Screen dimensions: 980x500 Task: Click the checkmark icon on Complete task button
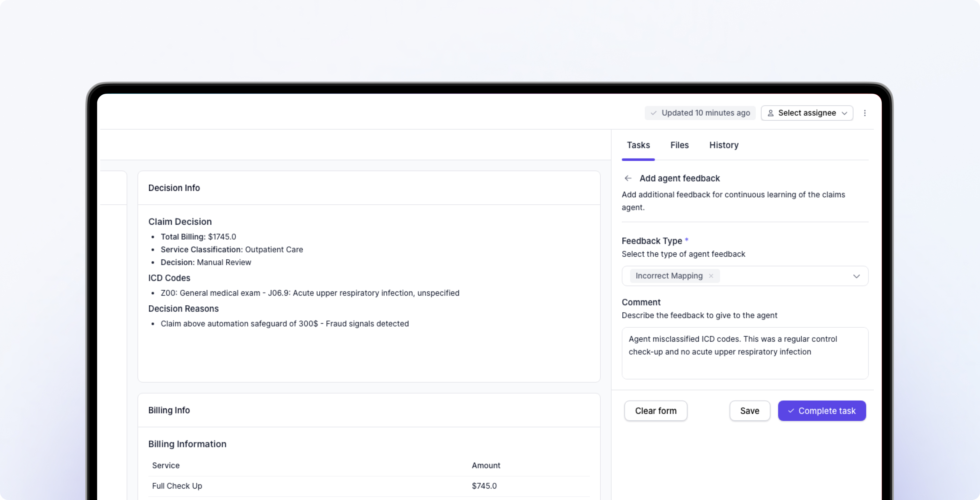click(x=791, y=411)
